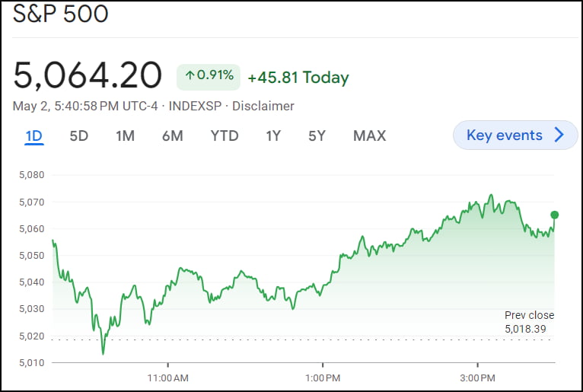Viewport: 583px width, 392px height.
Task: Switch to the 5Y time range tab
Action: [317, 135]
